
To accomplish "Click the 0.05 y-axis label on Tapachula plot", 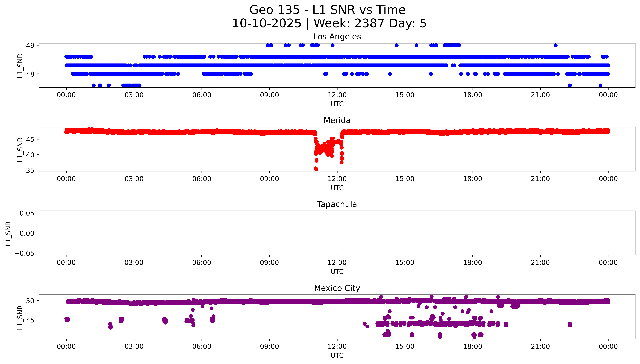I will [x=27, y=213].
